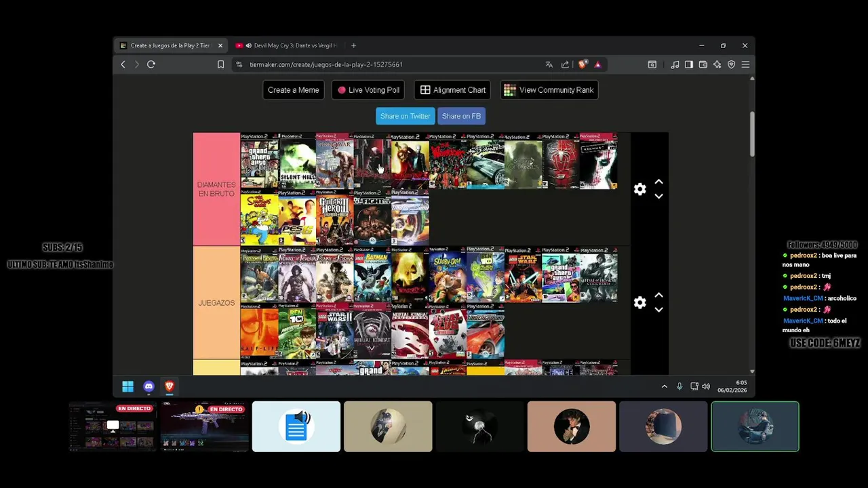
Task: Click the orange JUEGAZOS tier label
Action: tap(216, 302)
